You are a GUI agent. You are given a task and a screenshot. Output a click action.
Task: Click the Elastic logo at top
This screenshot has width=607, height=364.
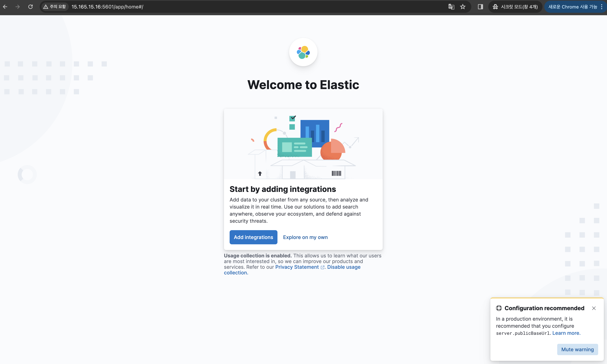(303, 52)
